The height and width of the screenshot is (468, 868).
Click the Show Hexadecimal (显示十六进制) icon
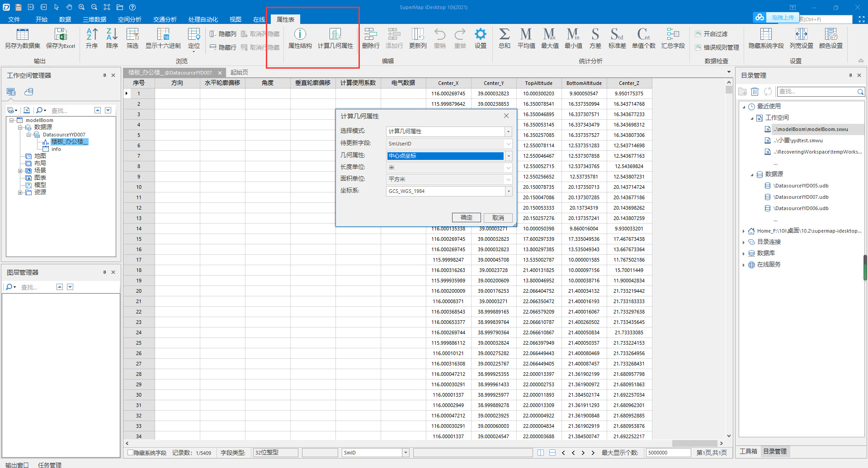163,34
